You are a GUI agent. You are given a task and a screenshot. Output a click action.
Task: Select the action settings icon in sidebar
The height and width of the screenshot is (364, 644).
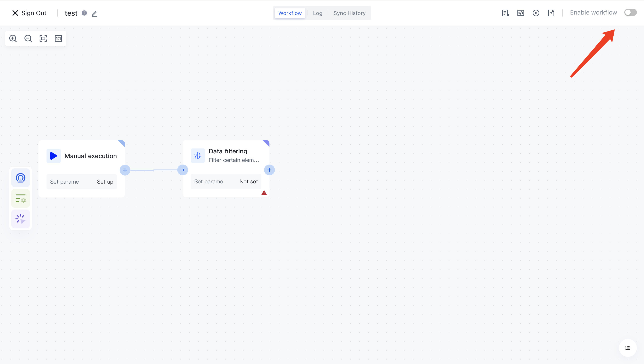pos(21,198)
